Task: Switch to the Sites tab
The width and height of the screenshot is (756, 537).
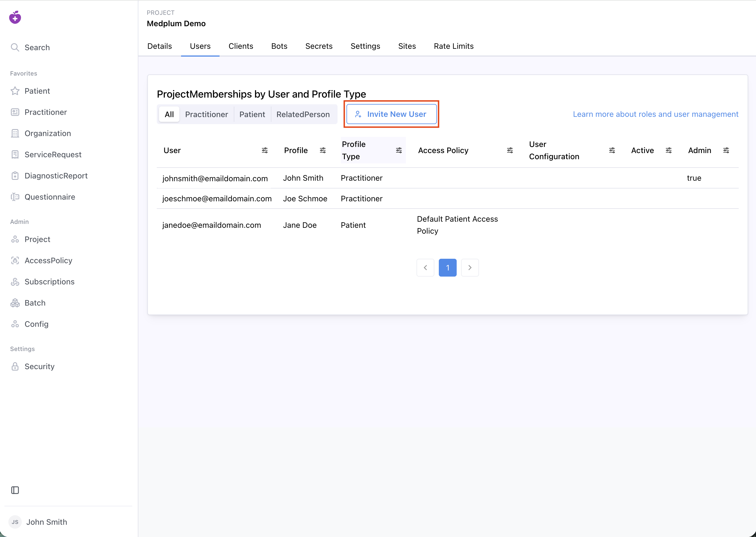Action: (407, 46)
